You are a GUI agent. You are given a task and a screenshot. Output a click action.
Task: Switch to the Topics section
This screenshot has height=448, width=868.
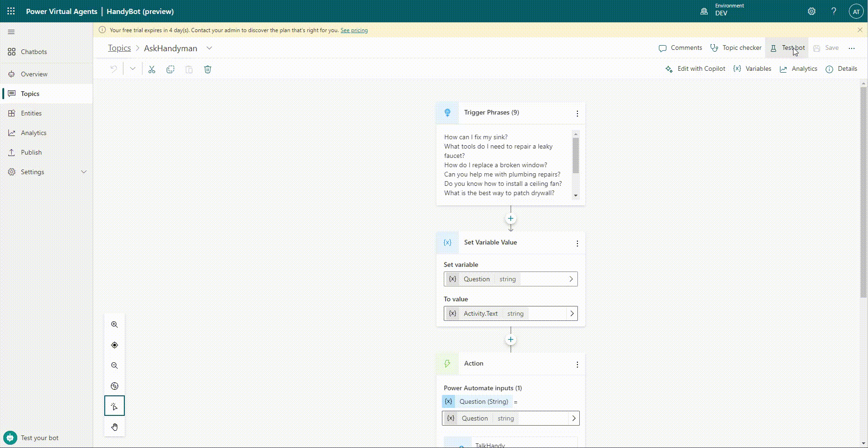[30, 93]
